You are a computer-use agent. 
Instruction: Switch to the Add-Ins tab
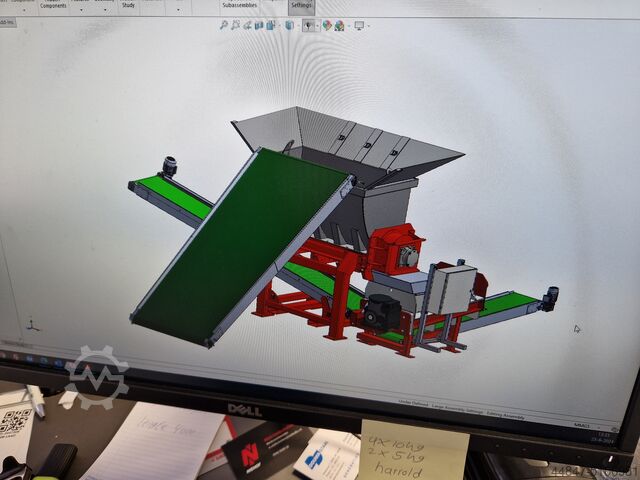tap(7, 20)
